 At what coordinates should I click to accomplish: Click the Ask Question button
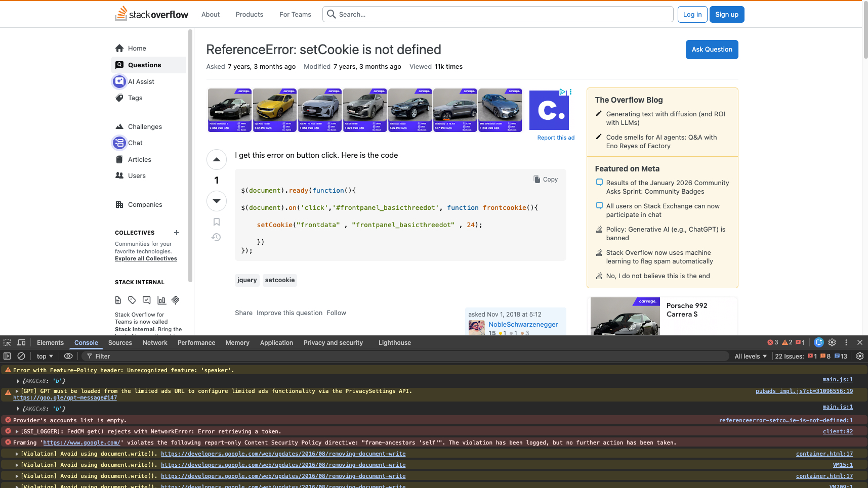pos(712,50)
